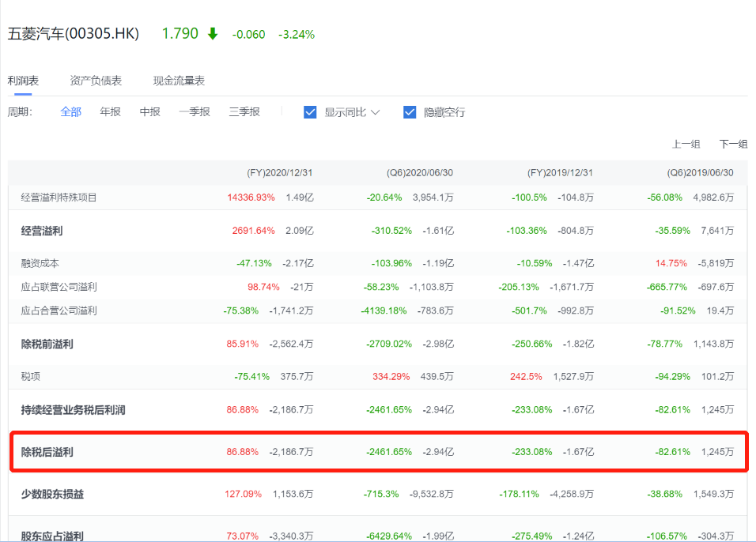The width and height of the screenshot is (756, 542).
Task: Click the -47.13% value in 融资成本 row
Action: (x=254, y=264)
